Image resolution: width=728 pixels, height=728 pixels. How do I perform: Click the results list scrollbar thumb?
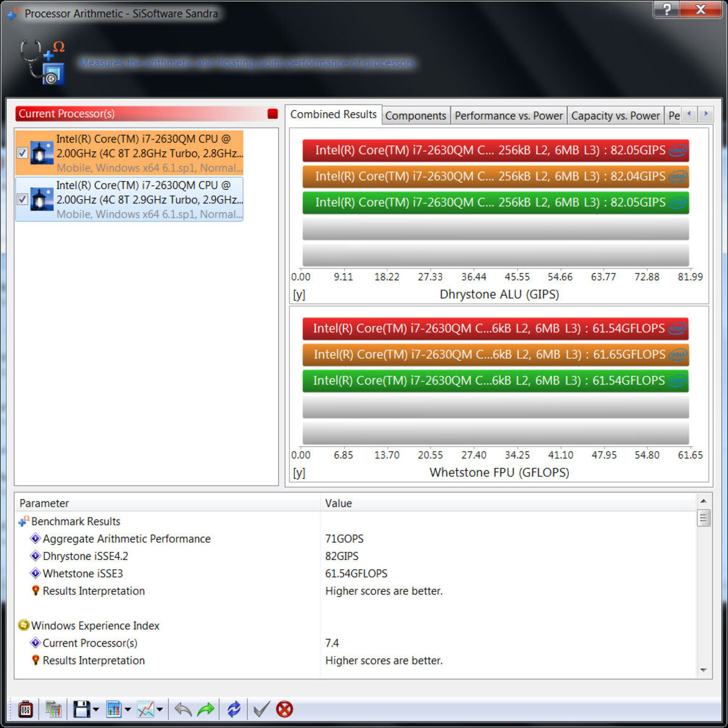pyautogui.click(x=703, y=518)
